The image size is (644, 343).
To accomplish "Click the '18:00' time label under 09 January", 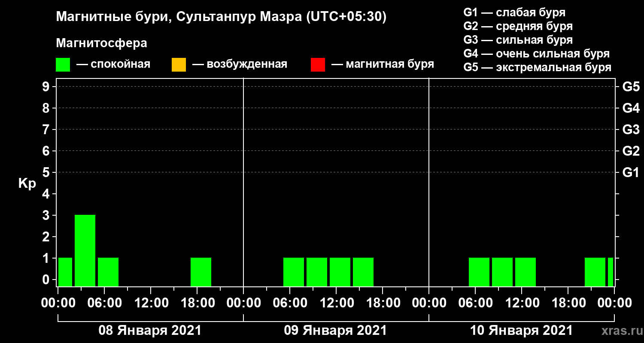I will click(383, 303).
